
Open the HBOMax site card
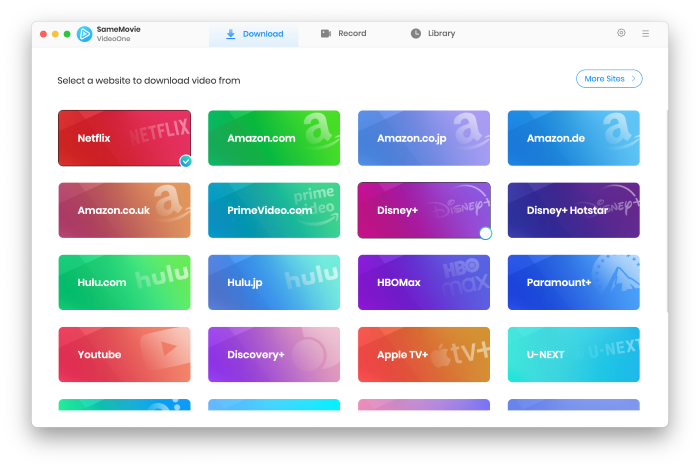424,282
